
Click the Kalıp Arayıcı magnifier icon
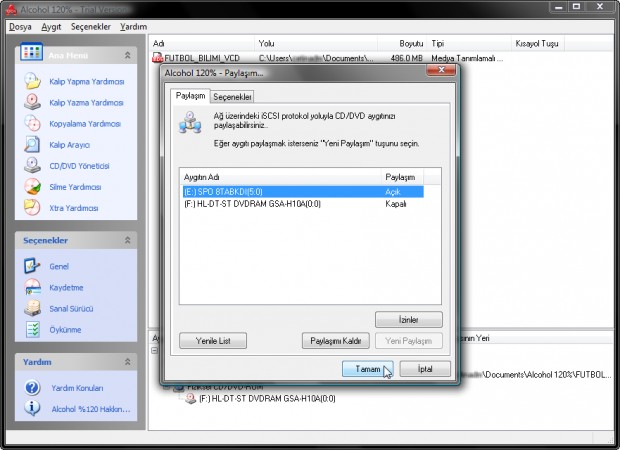[x=32, y=144]
